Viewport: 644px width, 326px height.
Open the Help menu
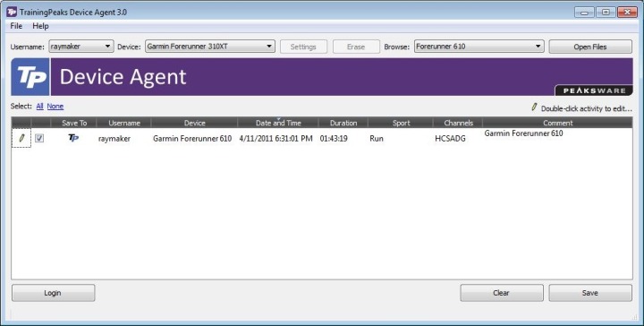[40, 26]
